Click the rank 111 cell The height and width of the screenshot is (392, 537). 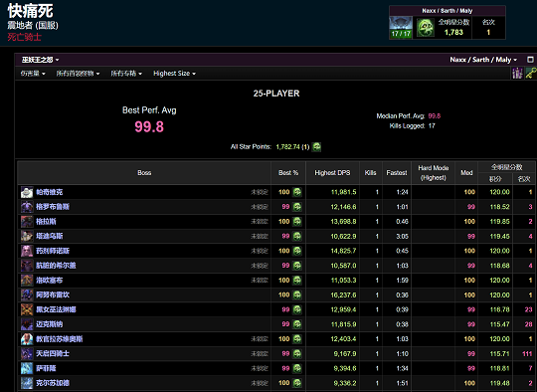(527, 353)
